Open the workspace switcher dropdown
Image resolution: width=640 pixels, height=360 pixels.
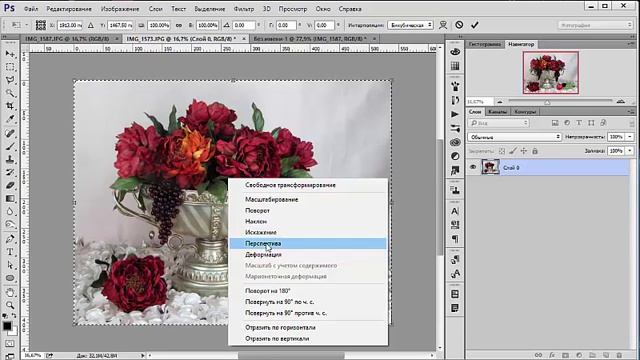(x=596, y=25)
